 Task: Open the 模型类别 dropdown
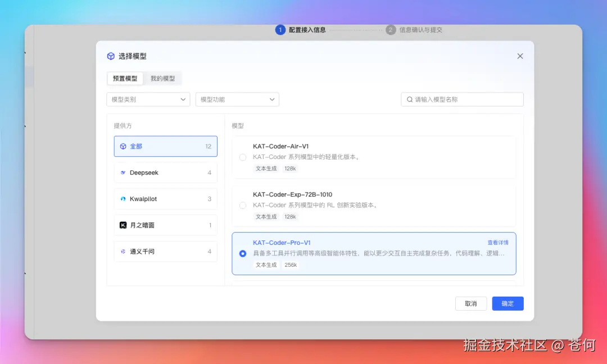(148, 99)
